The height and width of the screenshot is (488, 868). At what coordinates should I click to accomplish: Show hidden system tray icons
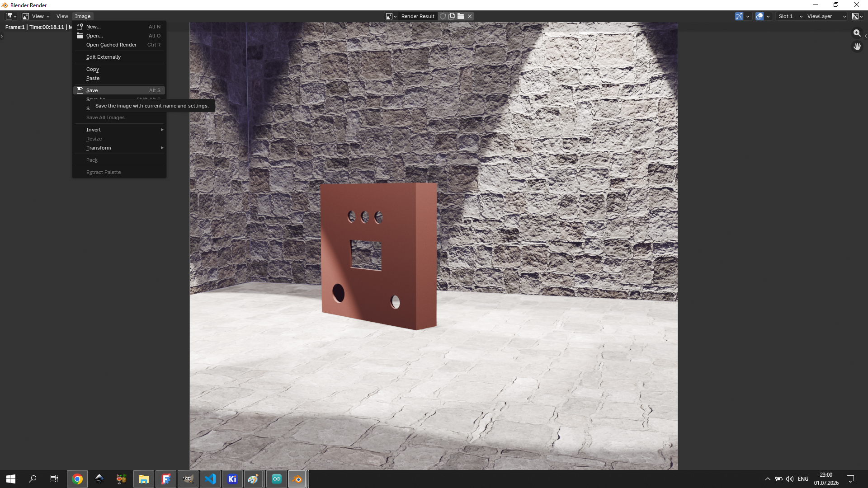coord(768,479)
